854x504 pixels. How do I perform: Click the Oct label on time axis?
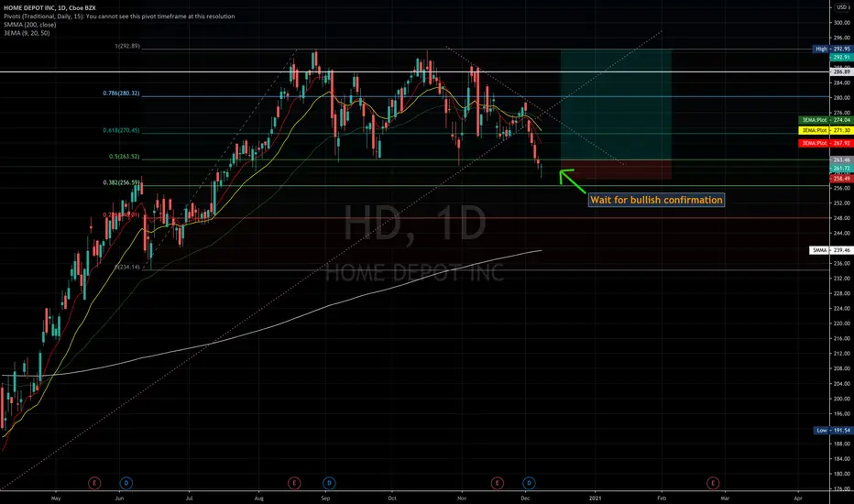click(391, 498)
